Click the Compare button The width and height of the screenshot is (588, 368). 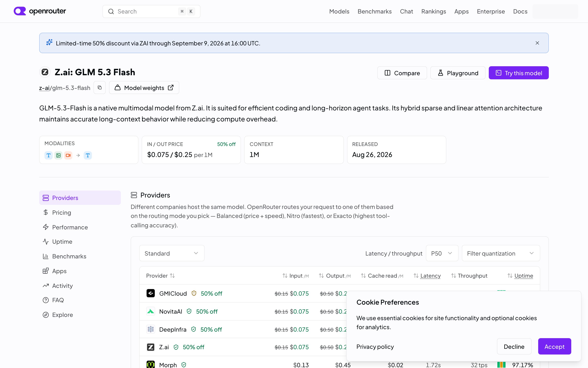(402, 73)
